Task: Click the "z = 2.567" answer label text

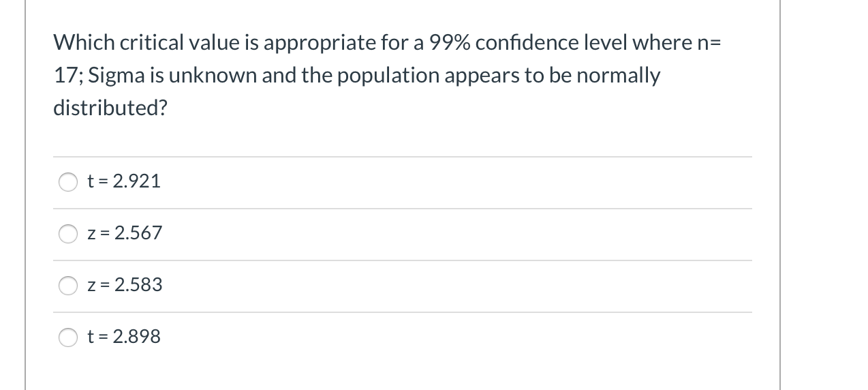Action: click(x=125, y=233)
